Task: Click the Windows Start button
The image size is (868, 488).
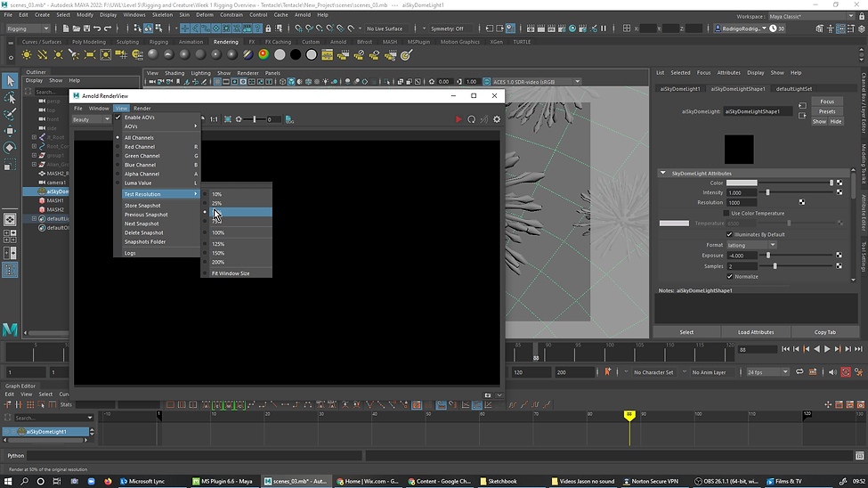Action: click(x=8, y=482)
